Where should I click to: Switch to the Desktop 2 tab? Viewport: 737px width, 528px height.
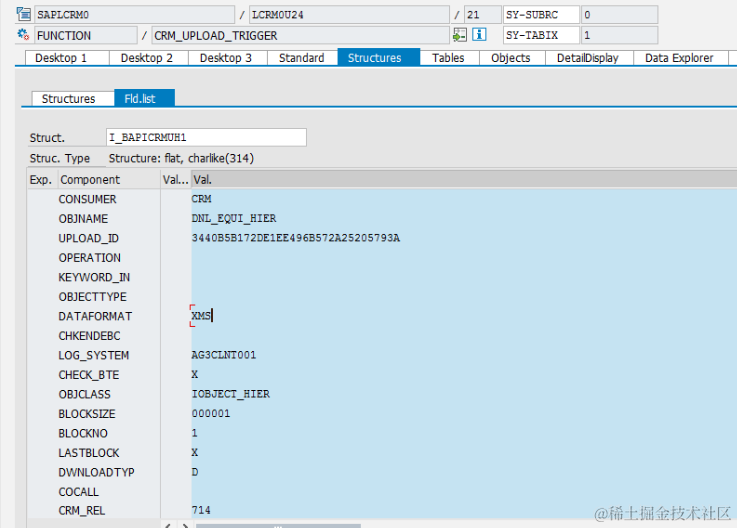(x=149, y=58)
